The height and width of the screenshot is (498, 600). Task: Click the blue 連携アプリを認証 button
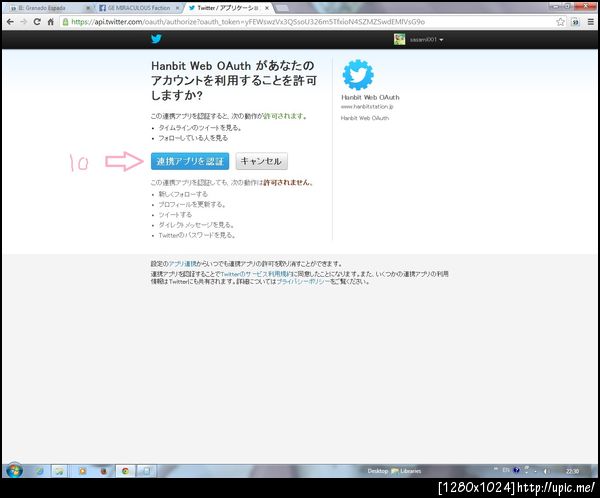click(190, 161)
